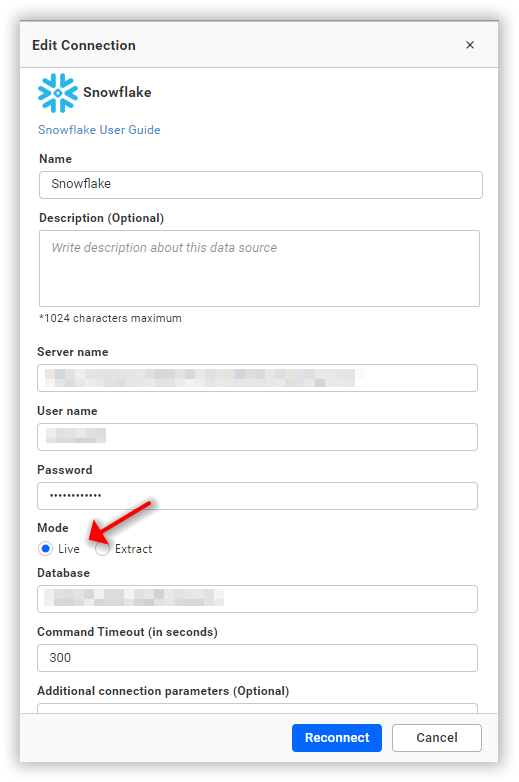The width and height of the screenshot is (519, 782).
Task: Click the Command Timeout field showing 300
Action: coord(257,658)
